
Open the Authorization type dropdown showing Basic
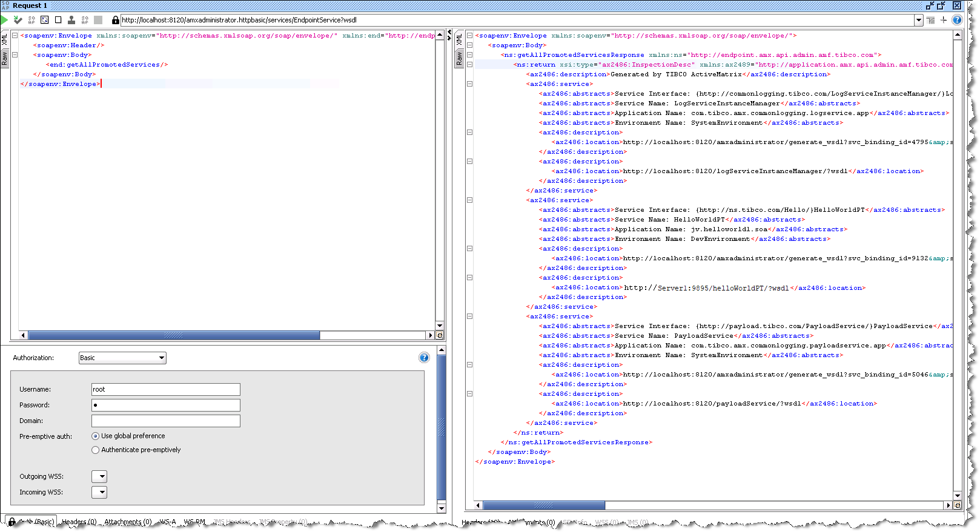tap(122, 358)
